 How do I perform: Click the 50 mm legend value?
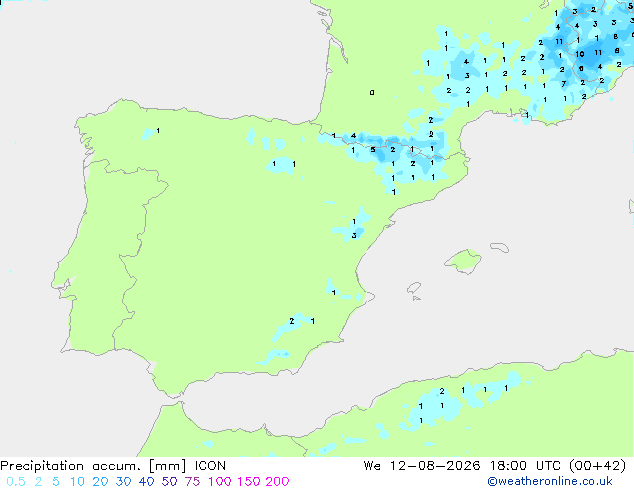point(169,482)
